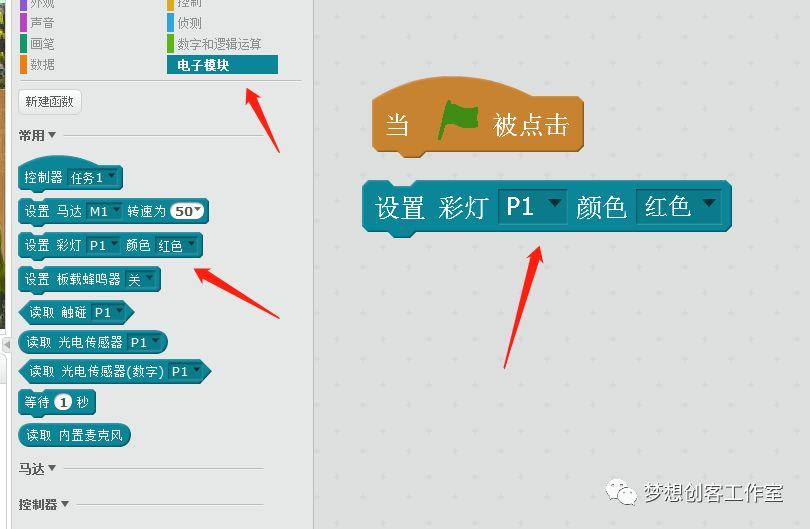Select the 读取 内置麦克风 block
Viewport: 810px width, 529px height.
pyautogui.click(x=74, y=435)
